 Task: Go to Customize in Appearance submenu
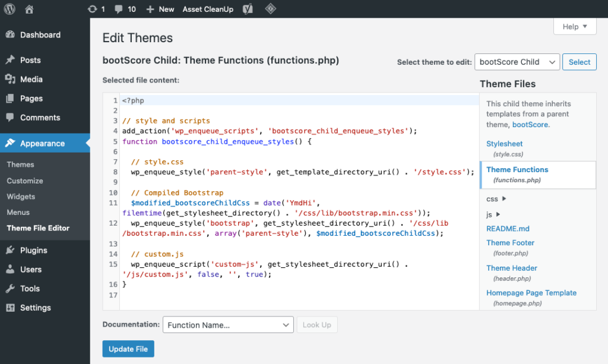point(25,181)
